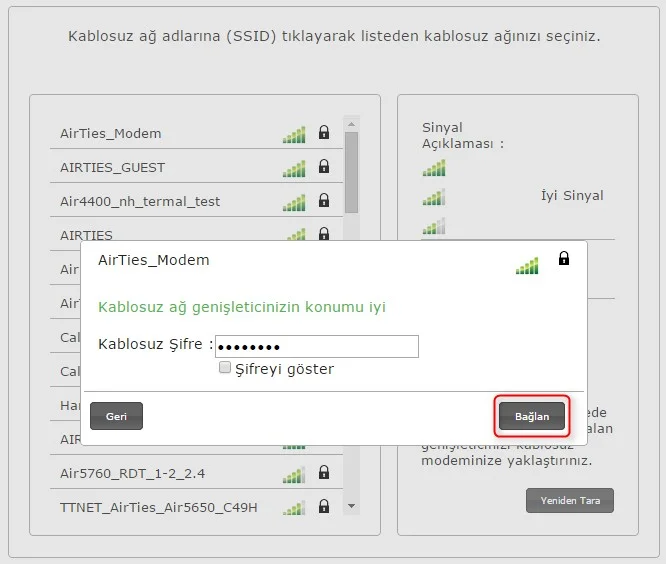
Task: Click lock icon beside Air4400_nh_termal_test
Action: point(324,200)
